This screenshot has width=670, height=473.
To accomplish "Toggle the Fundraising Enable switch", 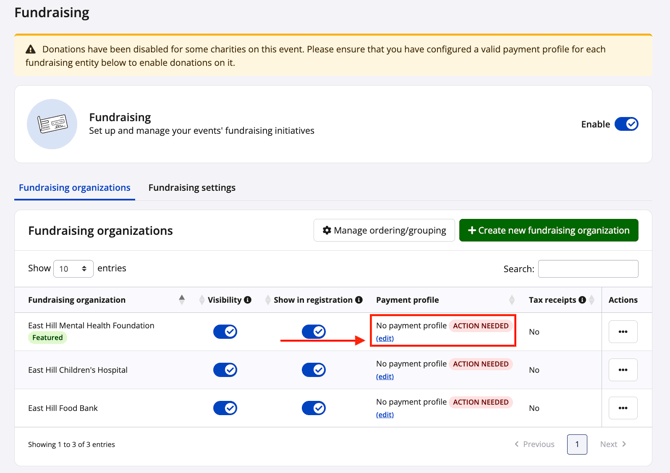I will 626,124.
